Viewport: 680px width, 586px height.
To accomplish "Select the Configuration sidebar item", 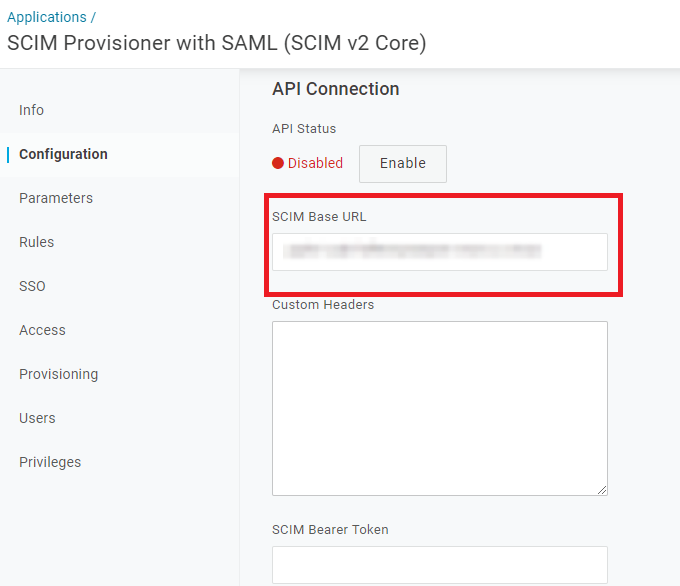I will point(63,154).
